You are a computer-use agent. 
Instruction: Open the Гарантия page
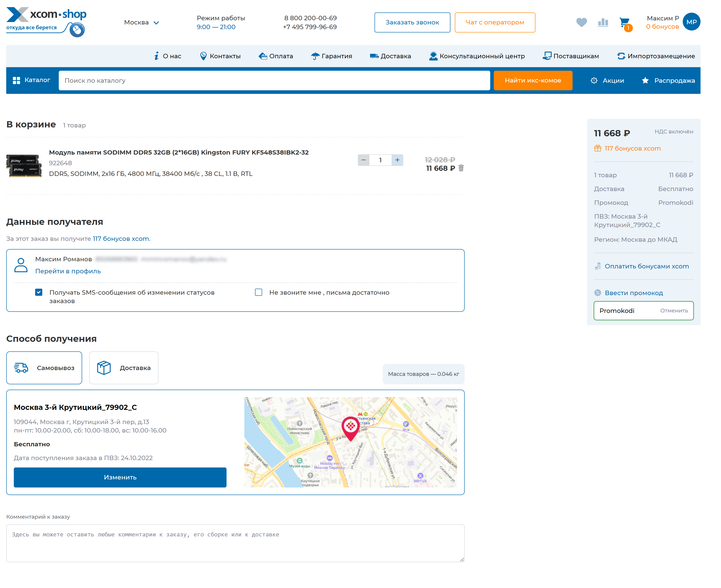click(332, 56)
